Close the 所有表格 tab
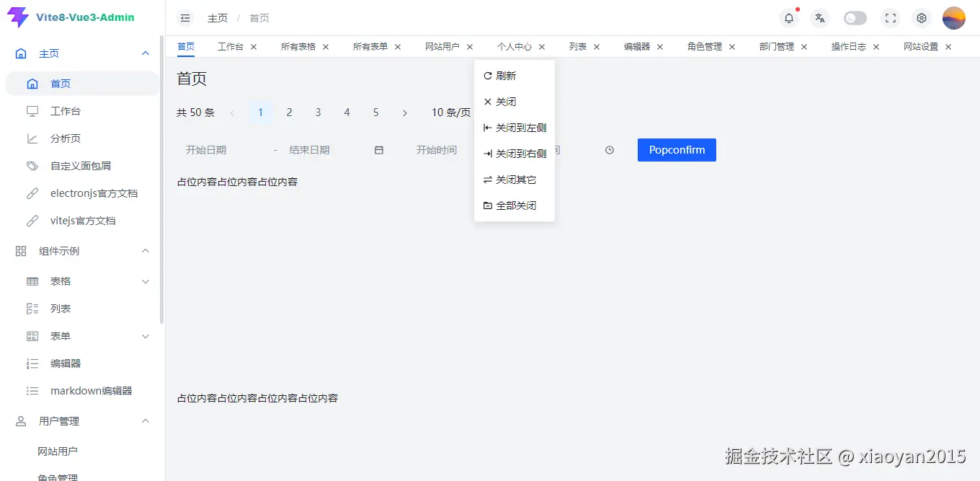The width and height of the screenshot is (980, 481). [x=326, y=47]
